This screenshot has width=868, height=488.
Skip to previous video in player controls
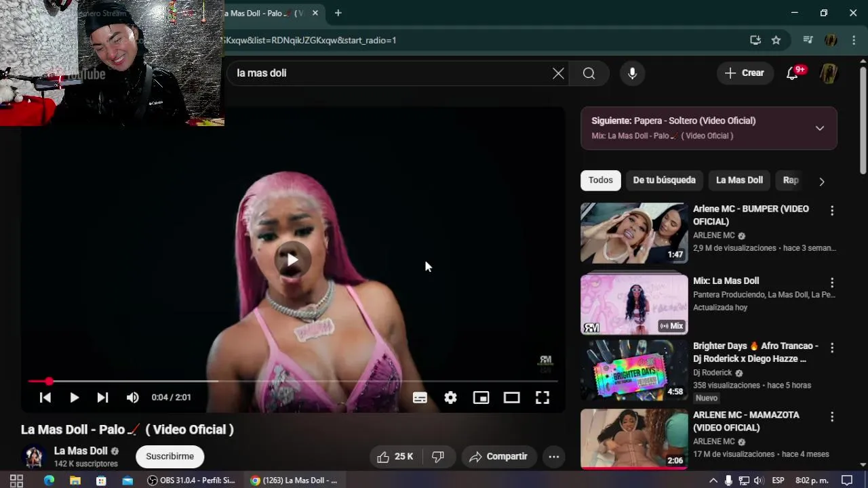pos(45,398)
